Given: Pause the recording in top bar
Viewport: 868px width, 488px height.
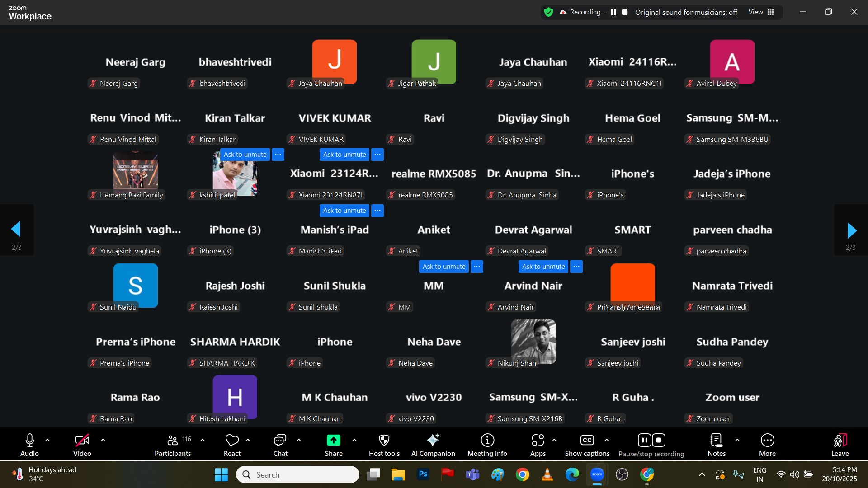Looking at the screenshot, I should 613,12.
